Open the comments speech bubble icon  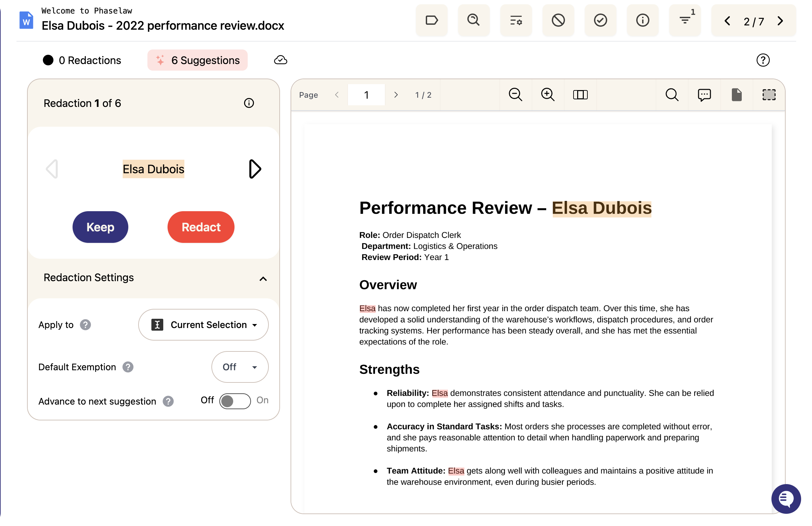[704, 95]
